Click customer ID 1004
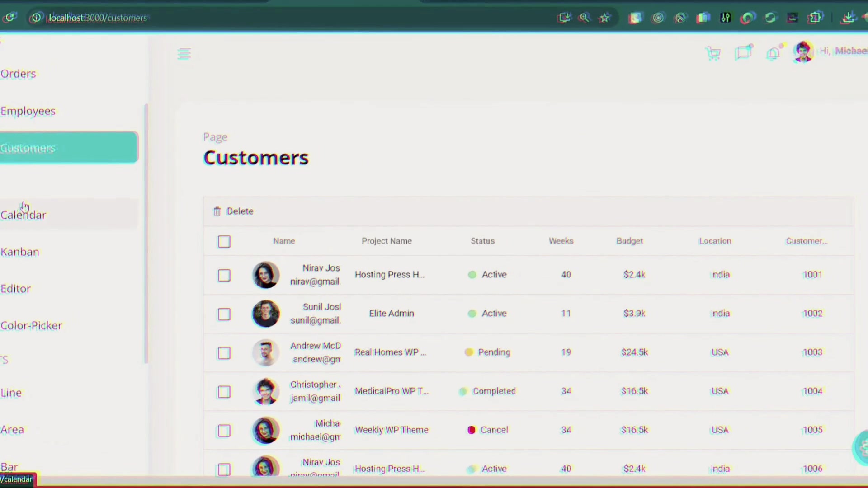The width and height of the screenshot is (868, 488). click(x=812, y=391)
